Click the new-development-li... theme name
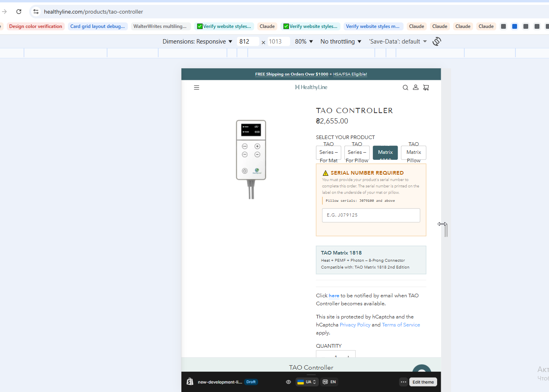549x392 pixels. pos(220,382)
